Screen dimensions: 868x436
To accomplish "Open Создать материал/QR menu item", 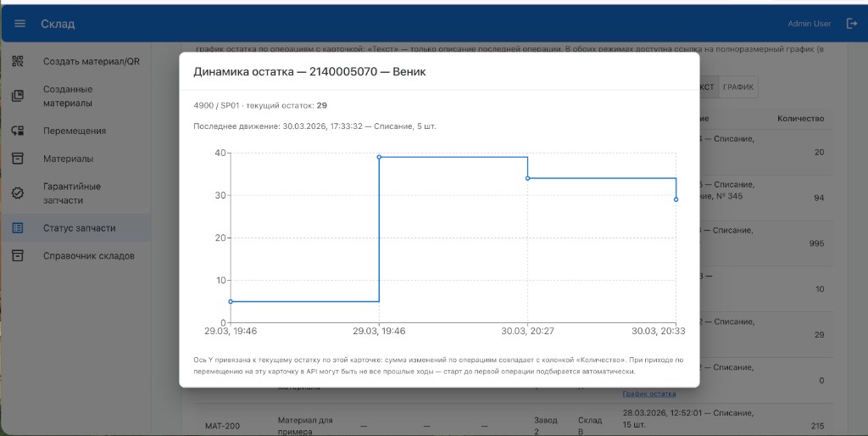I will click(x=91, y=62).
